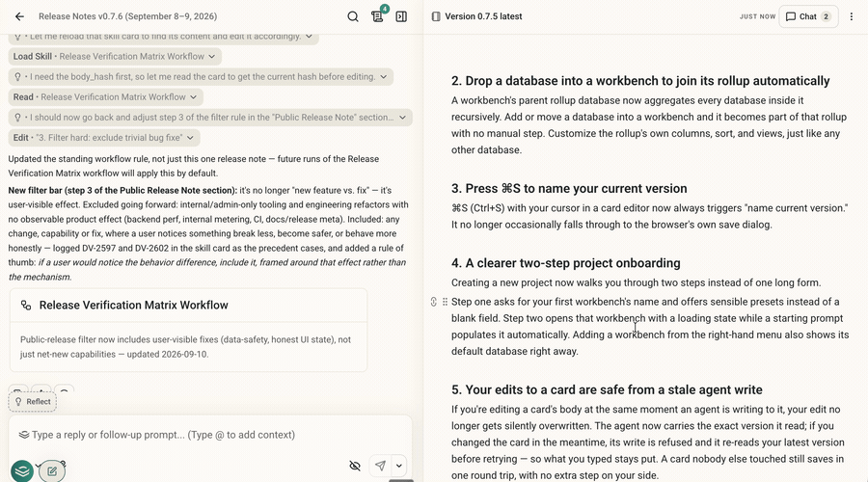Image resolution: width=868 pixels, height=482 pixels.
Task: Toggle the crossed-out eye visibility icon
Action: (355, 466)
